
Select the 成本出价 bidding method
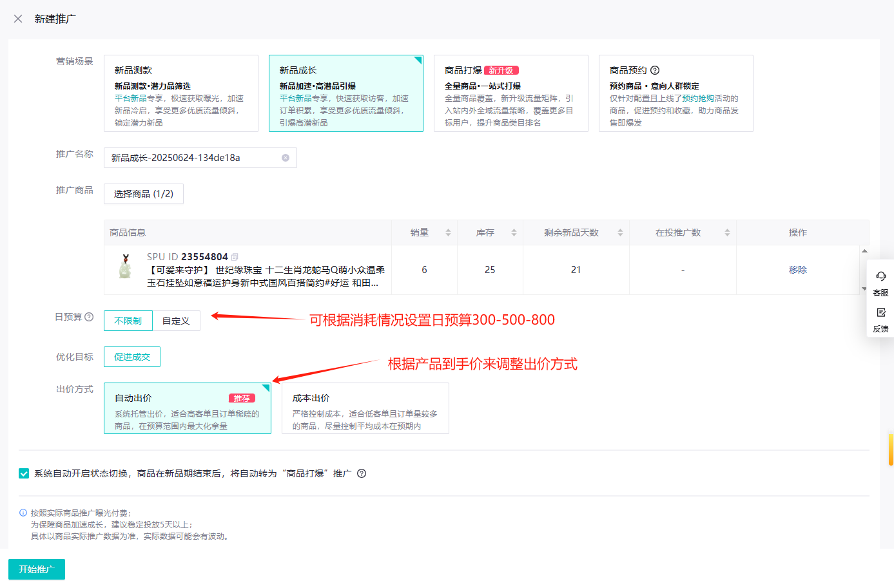coord(365,408)
